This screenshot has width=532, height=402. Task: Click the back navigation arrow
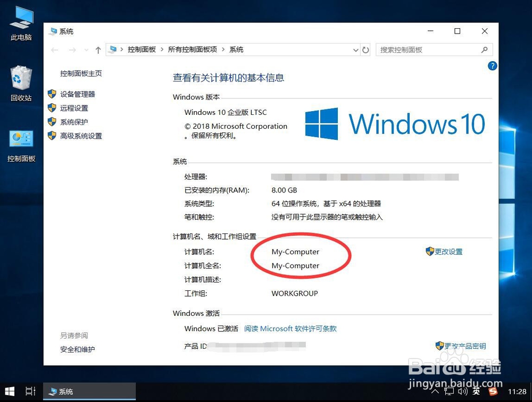pos(54,50)
